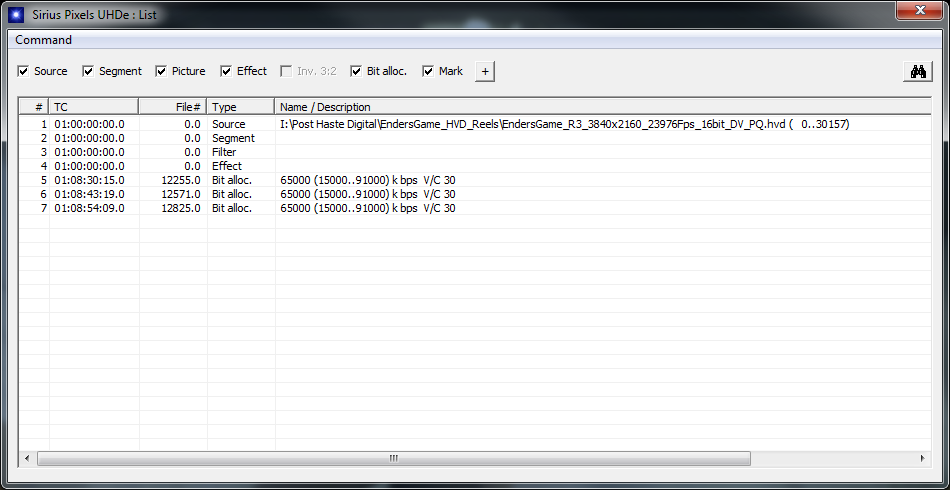Disable the Picture checkbox

(x=161, y=71)
